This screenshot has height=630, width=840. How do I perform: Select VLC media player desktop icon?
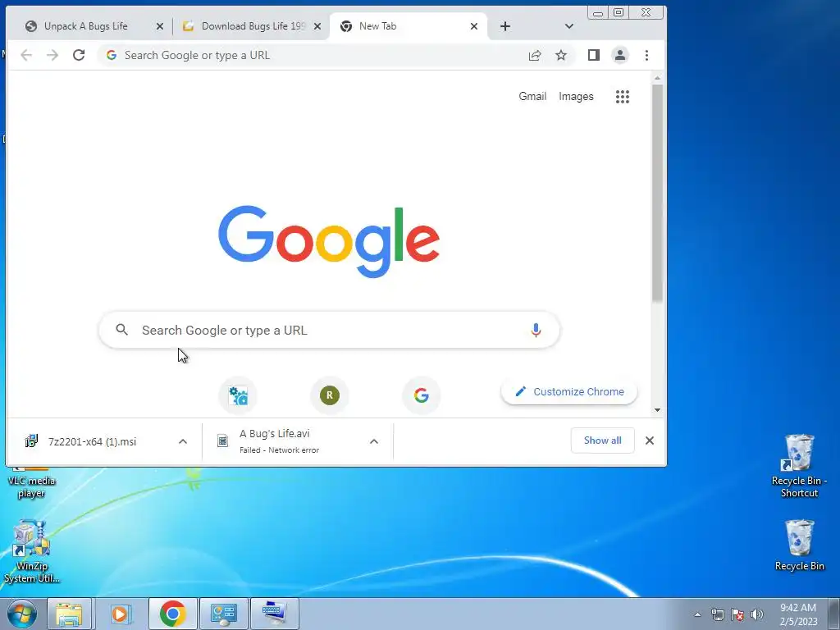(31, 483)
